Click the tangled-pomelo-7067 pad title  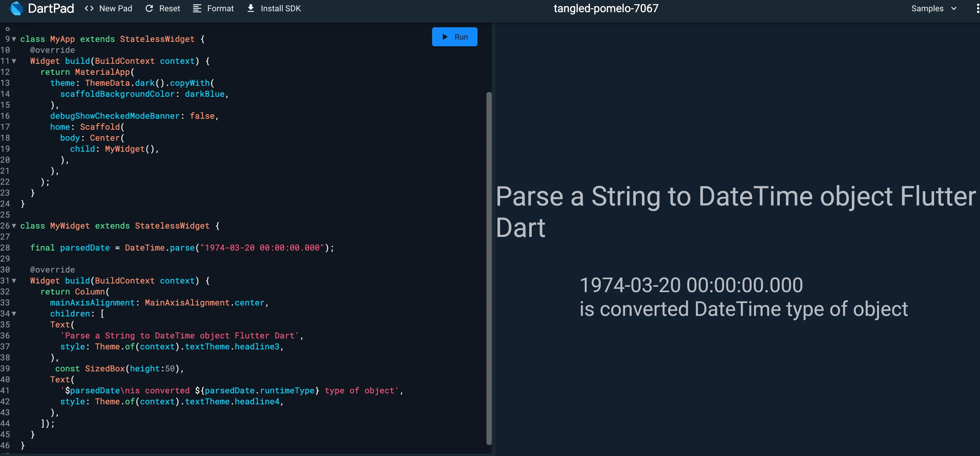click(x=606, y=8)
